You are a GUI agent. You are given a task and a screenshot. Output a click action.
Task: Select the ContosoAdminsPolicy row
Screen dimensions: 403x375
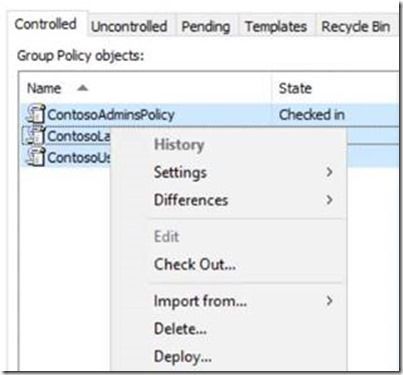coord(209,114)
